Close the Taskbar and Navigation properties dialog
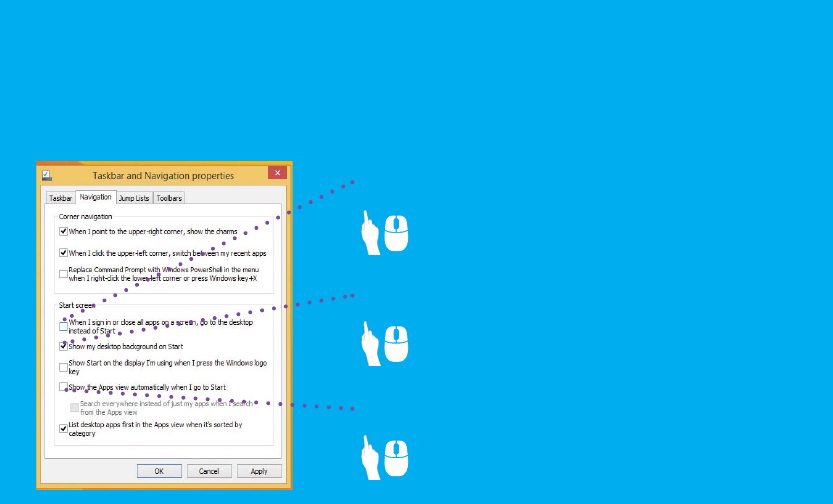This screenshot has width=833, height=504. tap(277, 173)
